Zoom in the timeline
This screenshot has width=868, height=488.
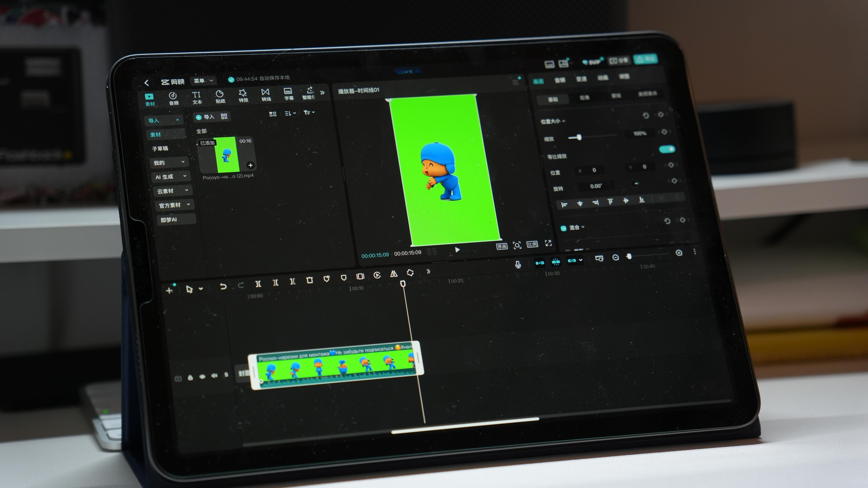point(679,253)
